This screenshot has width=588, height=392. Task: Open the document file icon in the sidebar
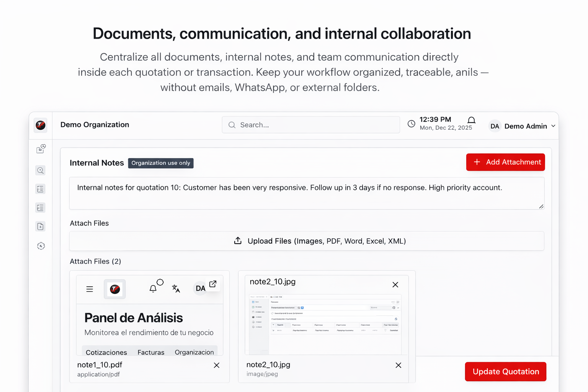[x=41, y=226]
